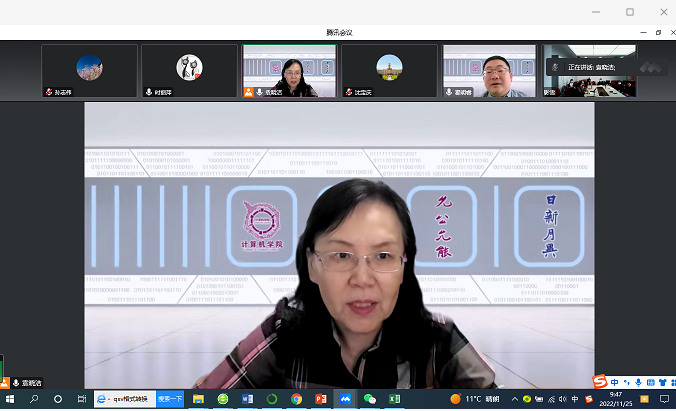Open the Windows notification center
676x411 pixels.
(665, 399)
